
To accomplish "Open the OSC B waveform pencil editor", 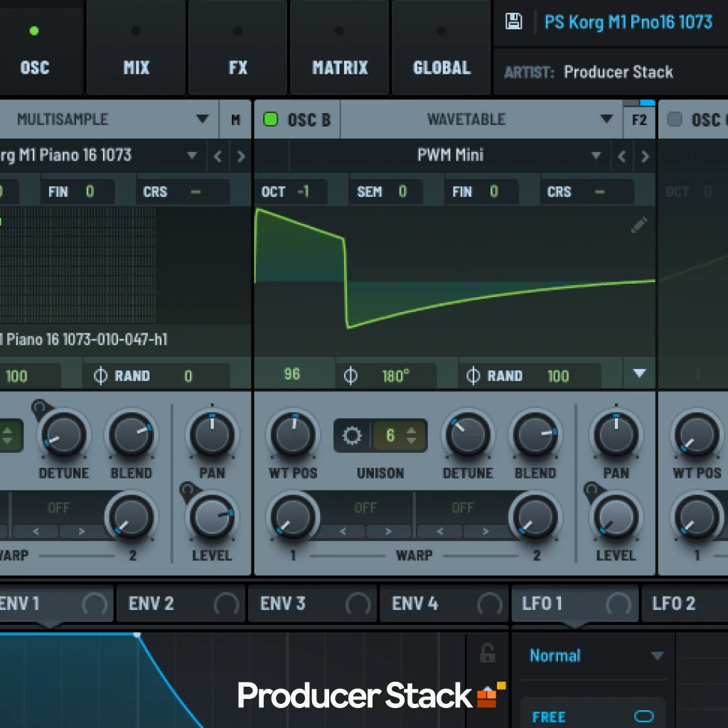I will 639,225.
